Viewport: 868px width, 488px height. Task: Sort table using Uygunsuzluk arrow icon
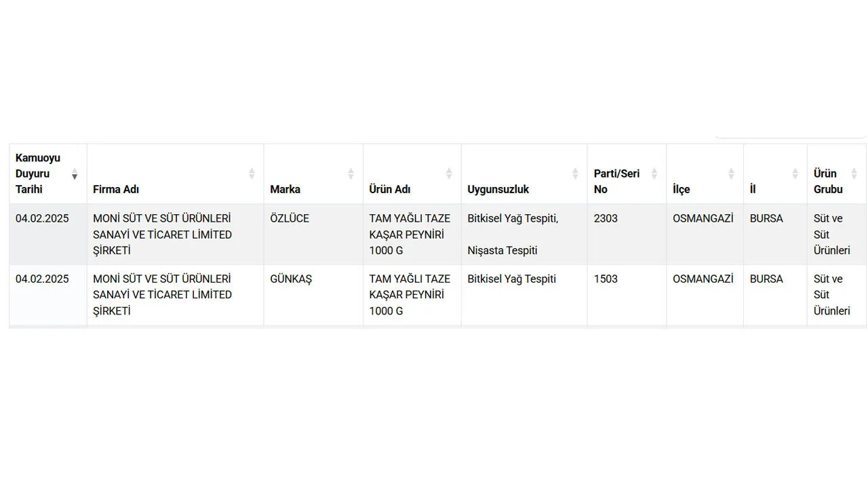pos(575,174)
